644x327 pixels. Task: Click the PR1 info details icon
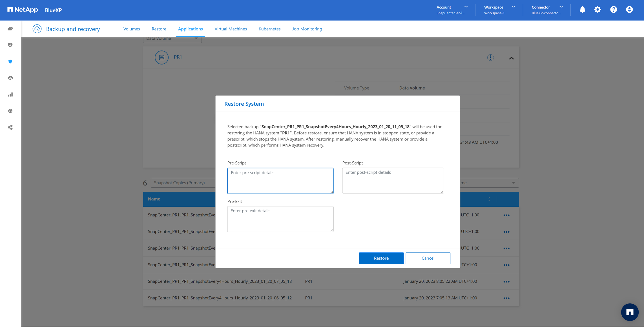pos(490,58)
